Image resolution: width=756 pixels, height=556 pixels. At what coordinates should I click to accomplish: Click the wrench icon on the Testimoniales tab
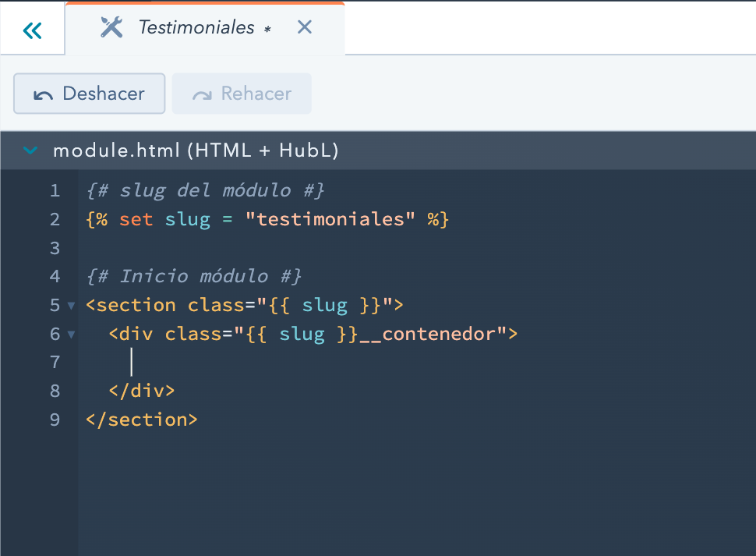(x=111, y=27)
